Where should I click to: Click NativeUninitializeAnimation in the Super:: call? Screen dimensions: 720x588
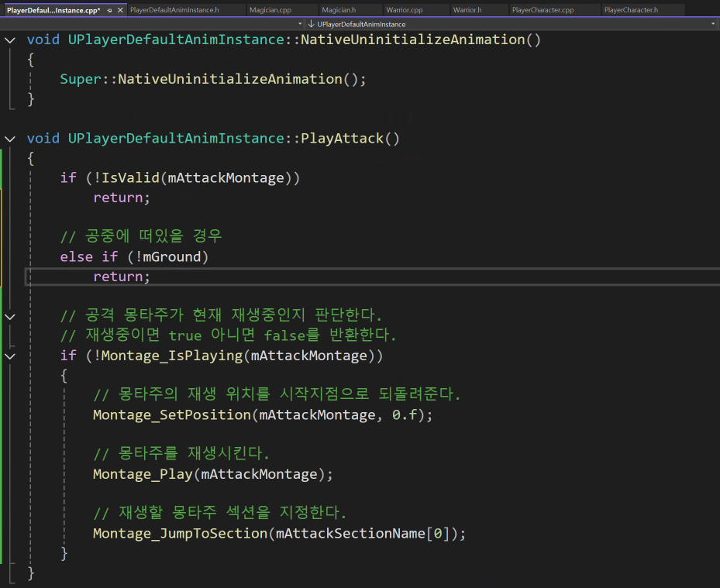click(x=230, y=80)
